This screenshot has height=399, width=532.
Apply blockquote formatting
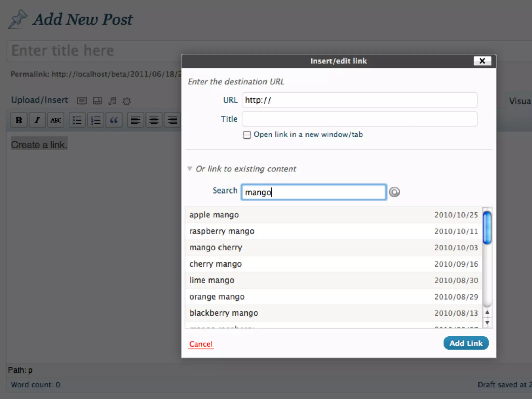[114, 120]
